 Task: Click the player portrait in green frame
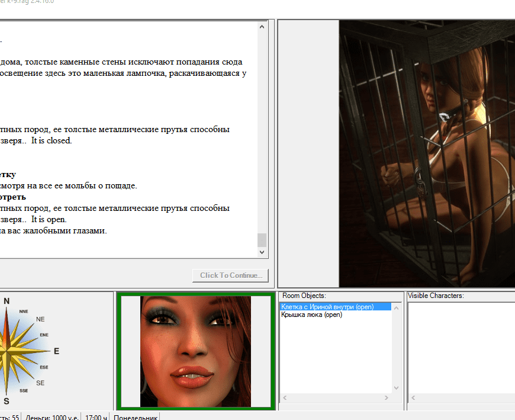[x=195, y=351]
